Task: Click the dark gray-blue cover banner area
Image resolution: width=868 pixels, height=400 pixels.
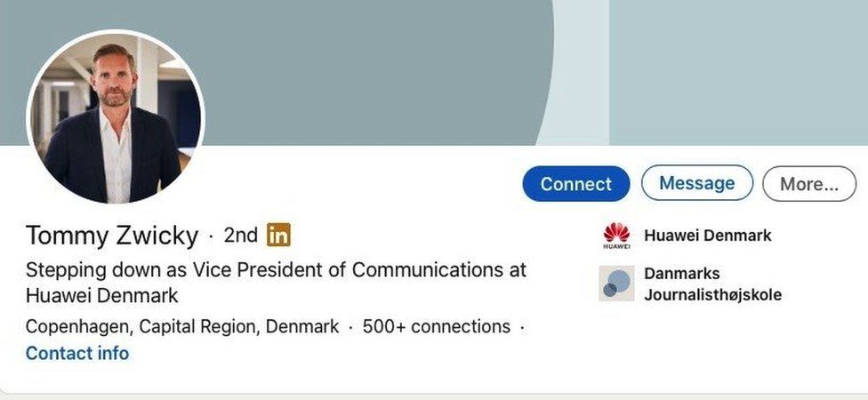Action: point(374,71)
